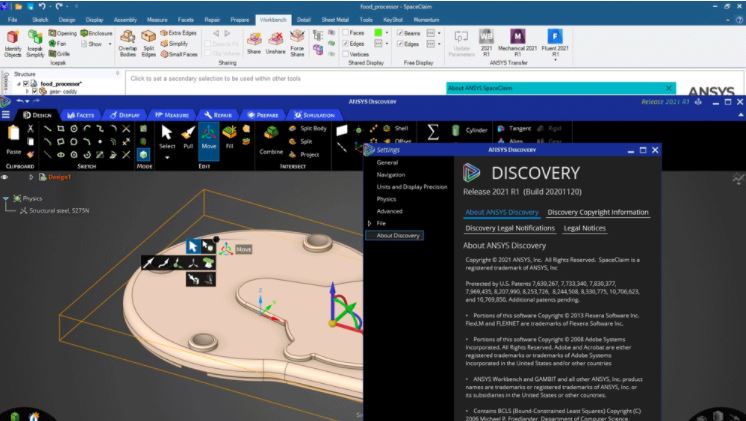The image size is (746, 421).
Task: Activate the Move tool in Discovery ribbon
Action: [x=209, y=137]
